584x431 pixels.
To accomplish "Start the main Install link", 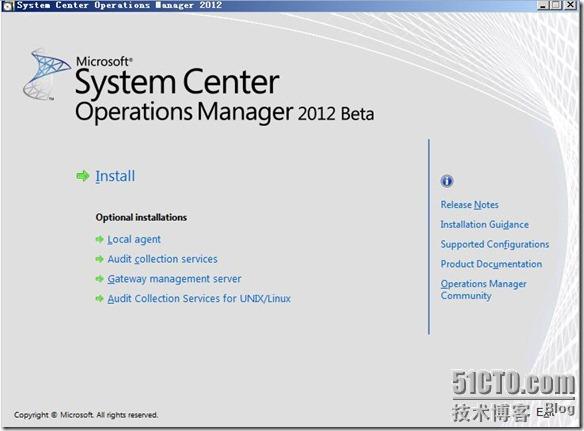I will coord(115,176).
